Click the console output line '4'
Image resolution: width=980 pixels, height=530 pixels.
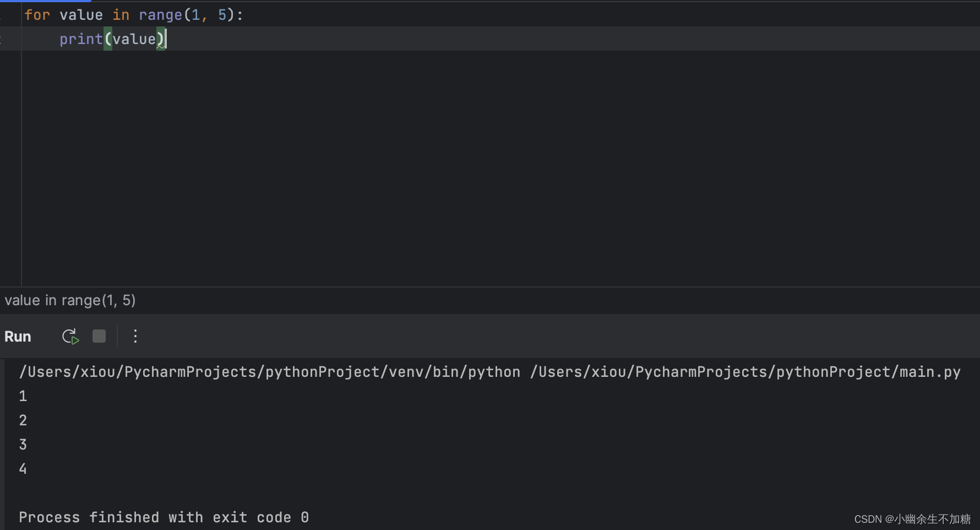click(x=23, y=469)
